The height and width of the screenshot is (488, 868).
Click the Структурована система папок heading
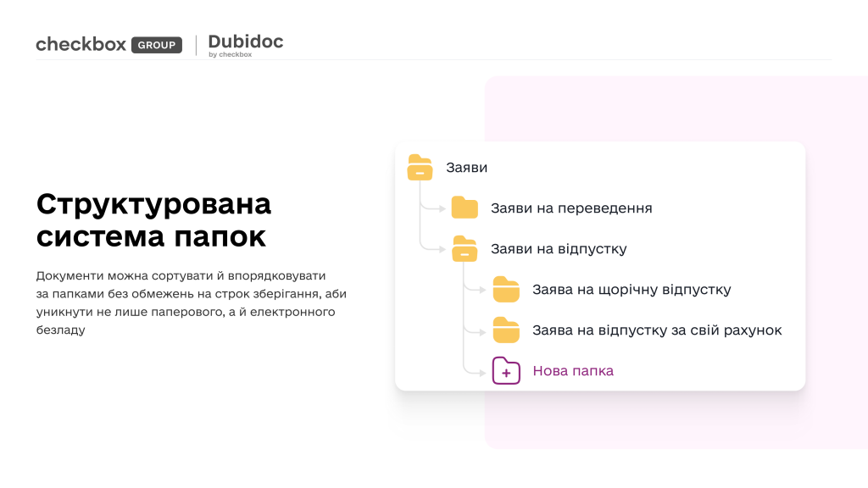pos(154,220)
